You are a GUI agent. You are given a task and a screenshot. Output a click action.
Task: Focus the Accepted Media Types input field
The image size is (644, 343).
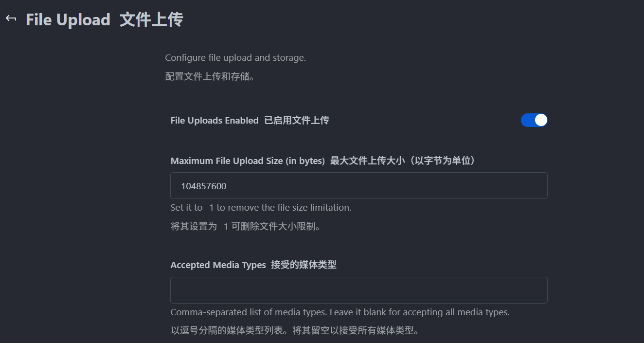pos(358,290)
